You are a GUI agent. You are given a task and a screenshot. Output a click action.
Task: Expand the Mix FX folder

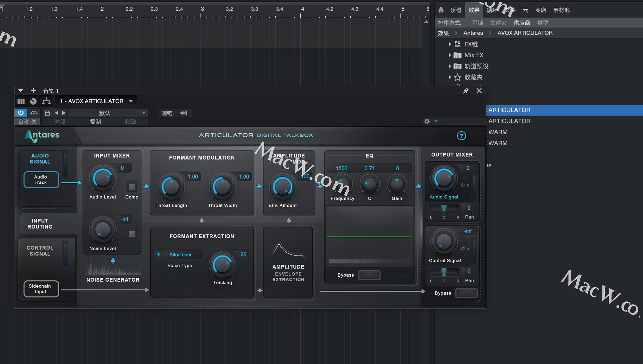pos(450,55)
